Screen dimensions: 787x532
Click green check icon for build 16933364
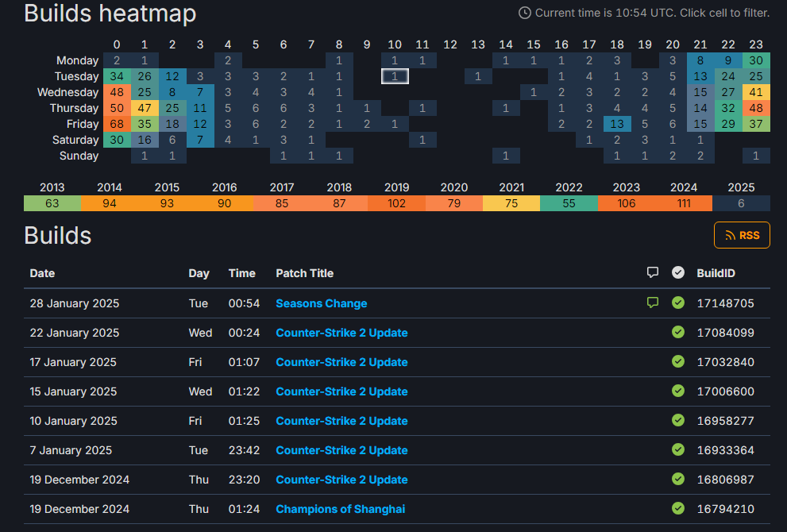click(677, 449)
